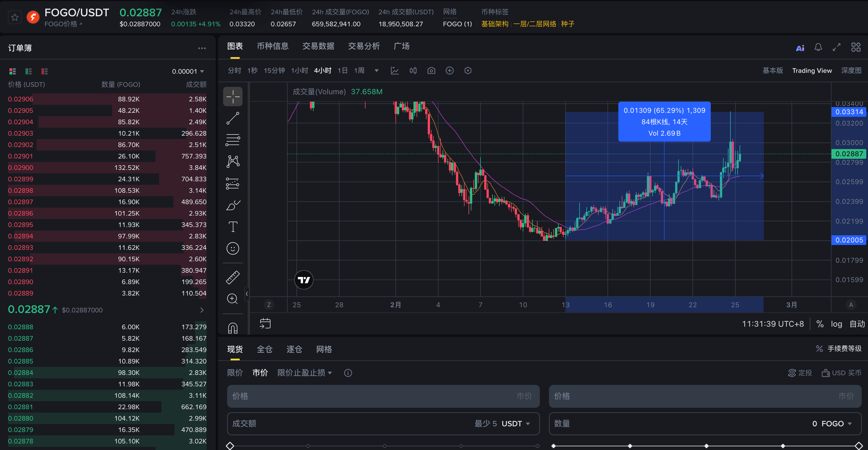
Task: Click the sell slider 100% end handle
Action: (859, 446)
